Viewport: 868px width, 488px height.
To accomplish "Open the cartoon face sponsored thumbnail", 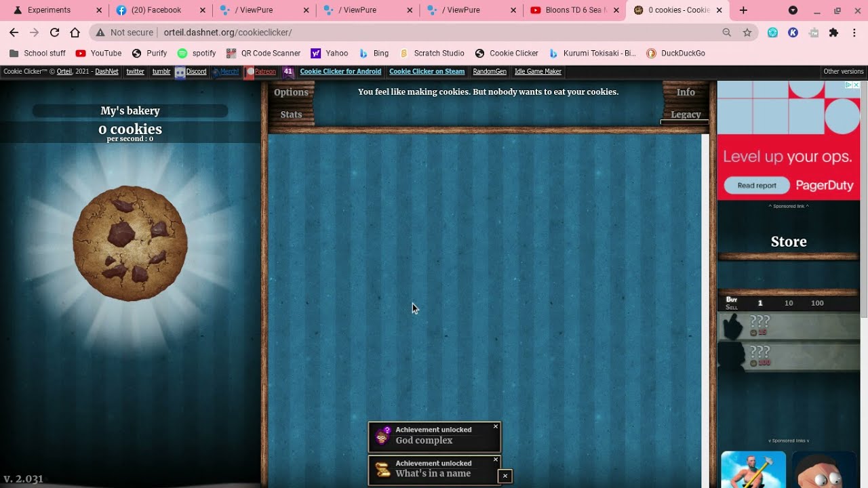I will (x=825, y=470).
